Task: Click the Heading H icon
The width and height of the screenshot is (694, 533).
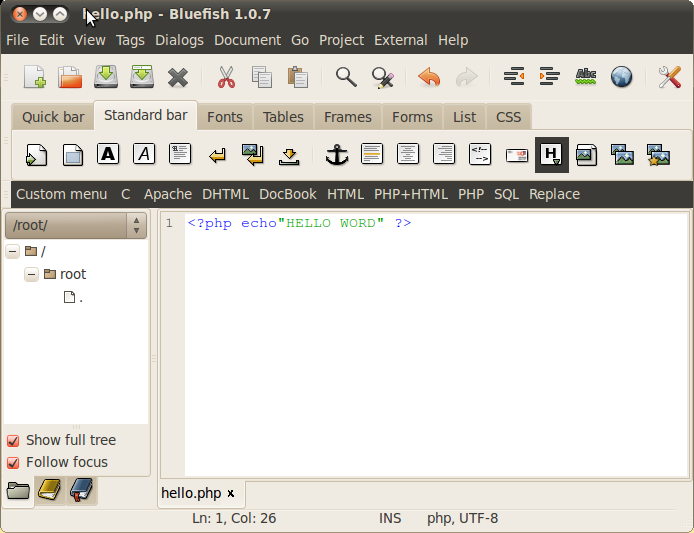Action: point(552,155)
